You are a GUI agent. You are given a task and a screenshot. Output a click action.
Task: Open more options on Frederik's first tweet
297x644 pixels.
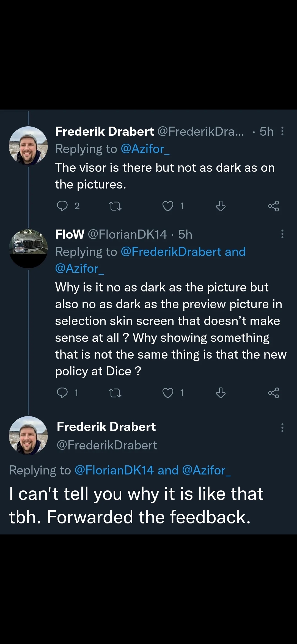tap(282, 131)
